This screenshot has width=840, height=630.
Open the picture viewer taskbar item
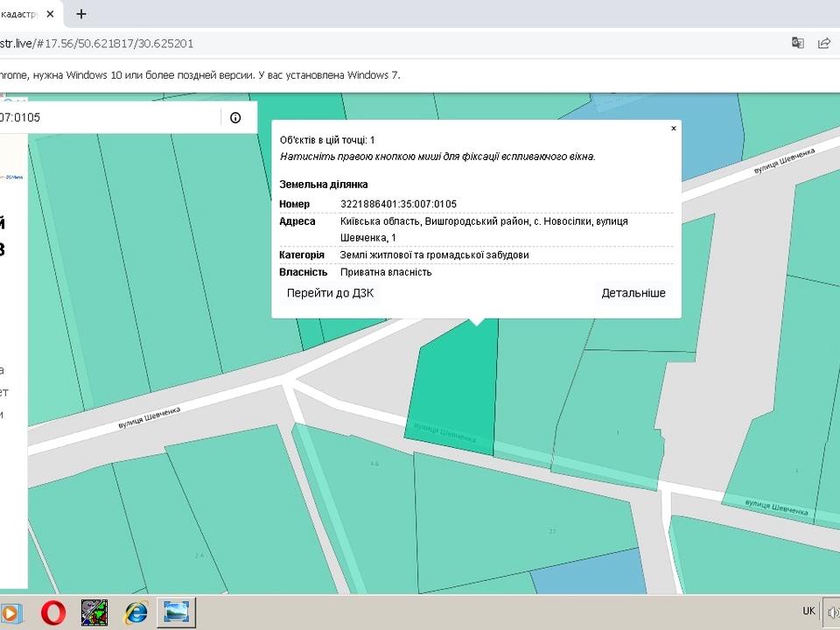[178, 612]
